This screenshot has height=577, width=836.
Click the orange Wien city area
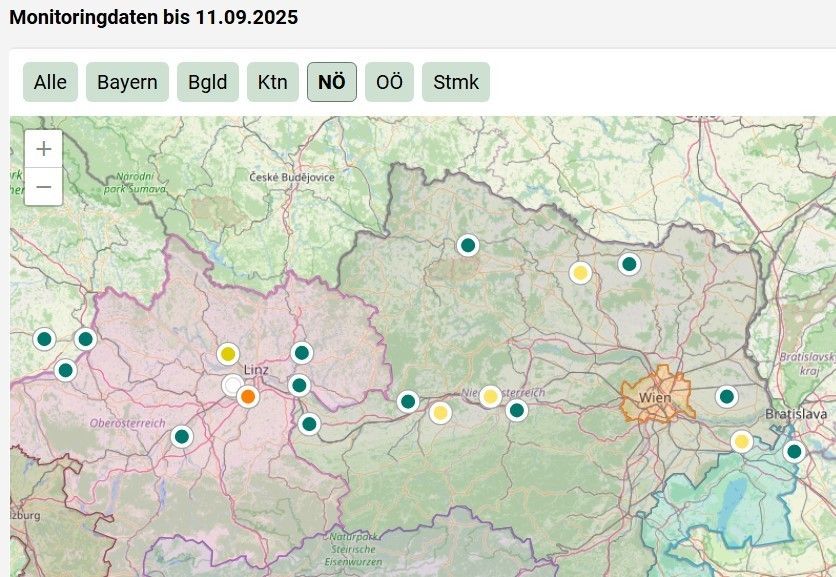656,396
